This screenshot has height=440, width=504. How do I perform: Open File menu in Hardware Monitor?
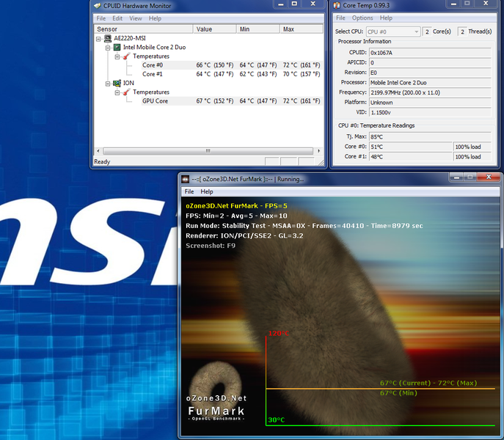tap(101, 18)
